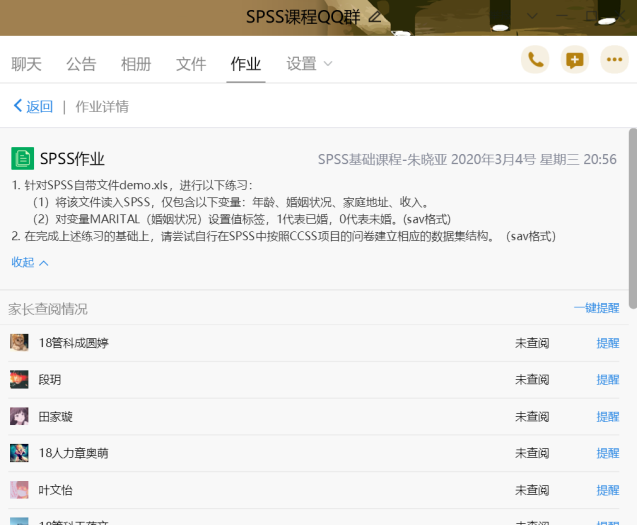Edit the group name with pencil icon

point(375,17)
